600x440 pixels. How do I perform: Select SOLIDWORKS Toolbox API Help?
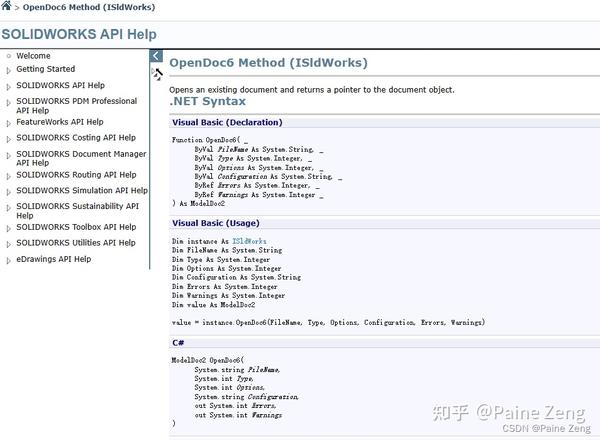[76, 227]
